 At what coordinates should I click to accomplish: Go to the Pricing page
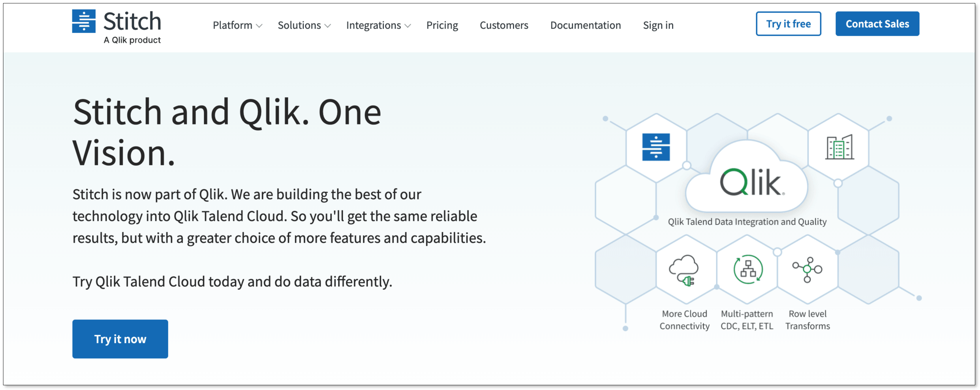click(x=442, y=25)
